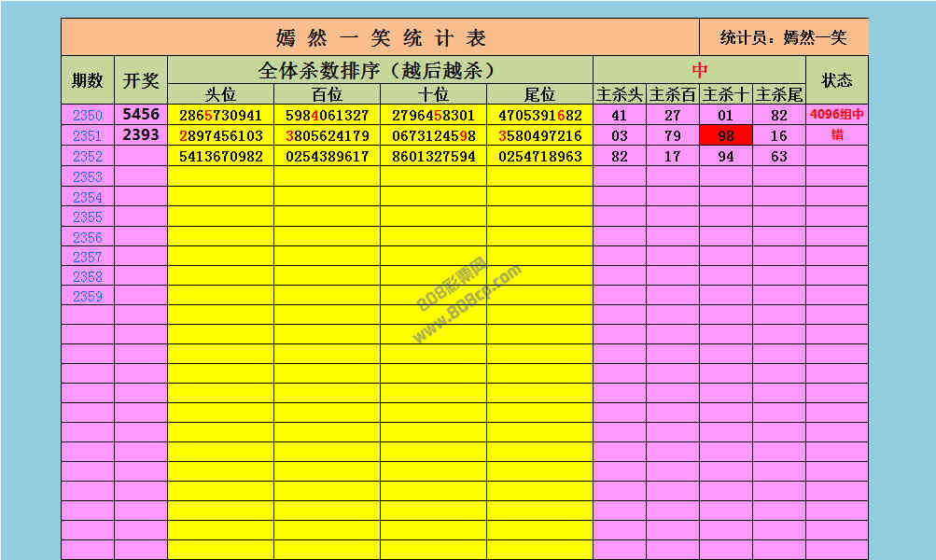The height and width of the screenshot is (560, 936).
Task: Select the 十位 column header
Action: point(434,94)
